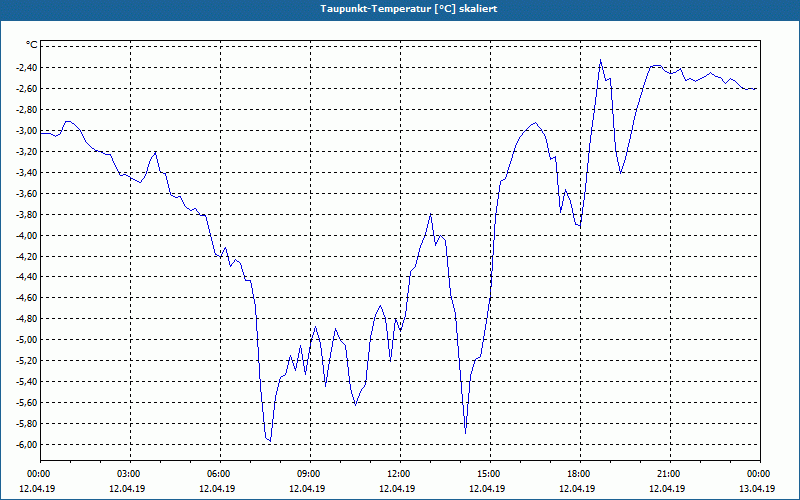Select the '-4,80' y-axis label
800x500 pixels.
click(26, 318)
